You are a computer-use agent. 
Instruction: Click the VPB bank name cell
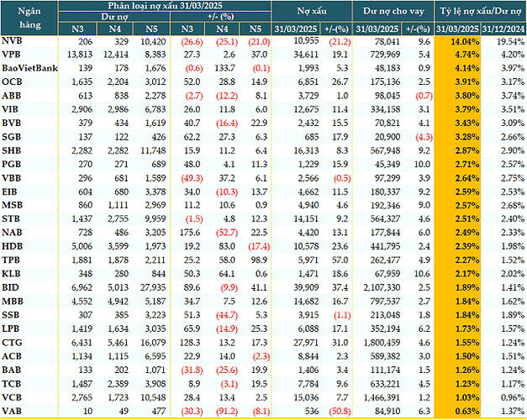[x=12, y=52]
